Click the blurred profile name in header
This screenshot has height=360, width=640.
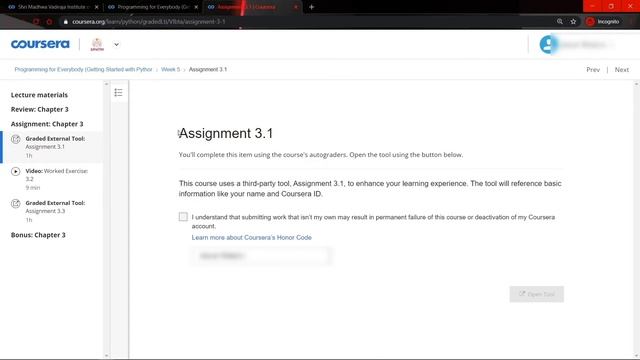(584, 44)
